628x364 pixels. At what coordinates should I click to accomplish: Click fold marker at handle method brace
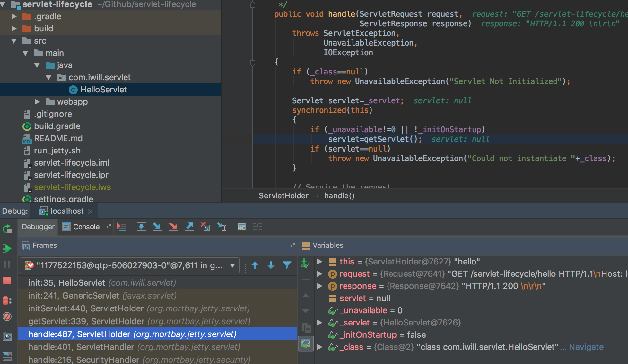253,63
